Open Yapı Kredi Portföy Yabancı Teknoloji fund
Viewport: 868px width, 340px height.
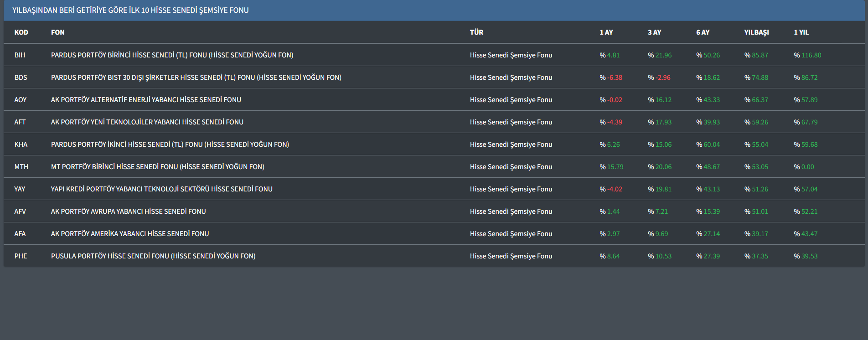click(161, 189)
